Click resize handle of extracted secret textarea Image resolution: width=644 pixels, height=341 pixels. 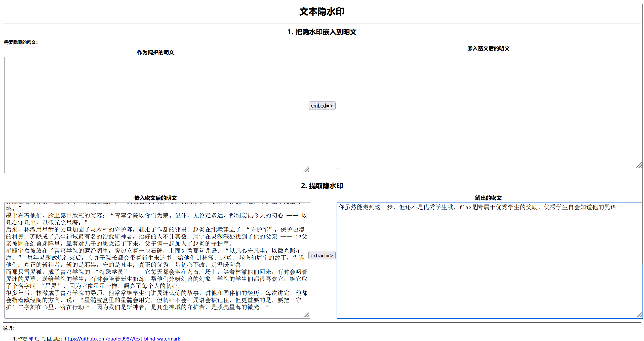639,315
